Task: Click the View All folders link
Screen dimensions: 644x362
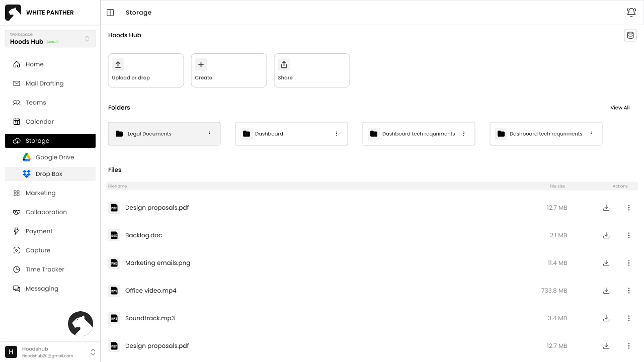Action: tap(620, 108)
